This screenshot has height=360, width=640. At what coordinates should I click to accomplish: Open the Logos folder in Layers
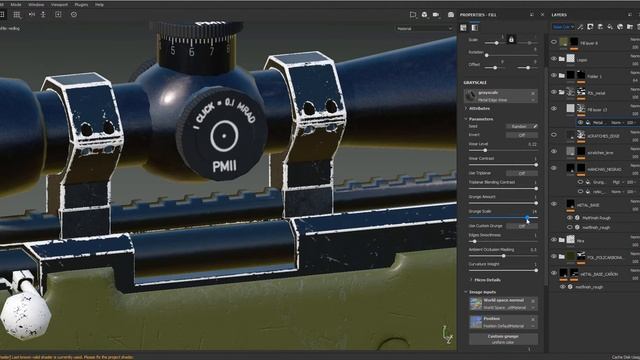562,59
